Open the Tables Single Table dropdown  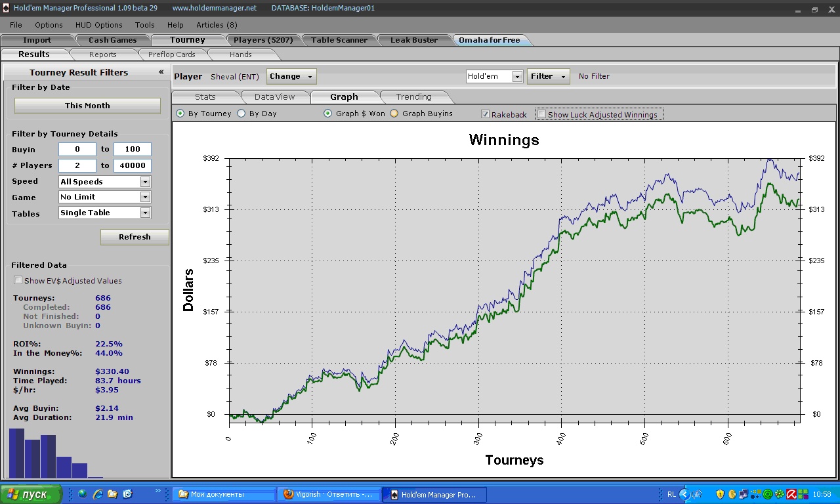coord(145,213)
